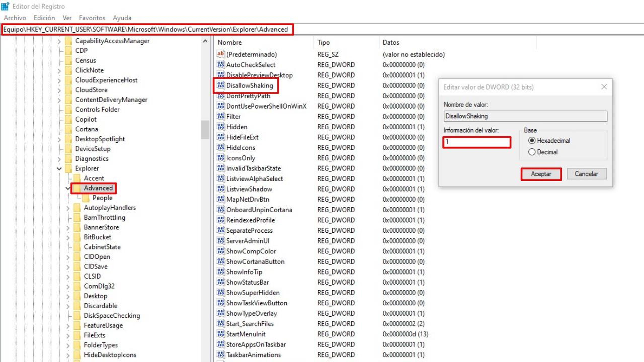The image size is (644, 362).
Task: Expand the ContentDeliveryManager key
Action: 59,100
